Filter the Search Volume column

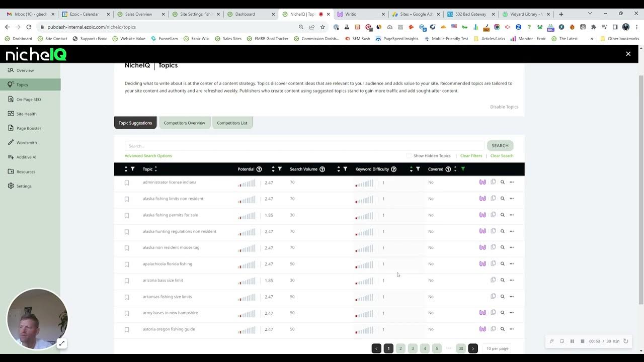pos(345,169)
